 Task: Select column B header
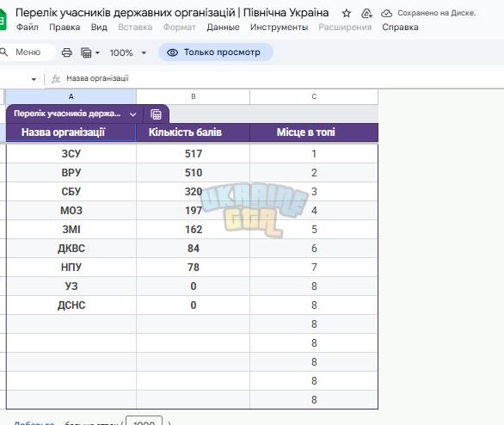pyautogui.click(x=194, y=96)
